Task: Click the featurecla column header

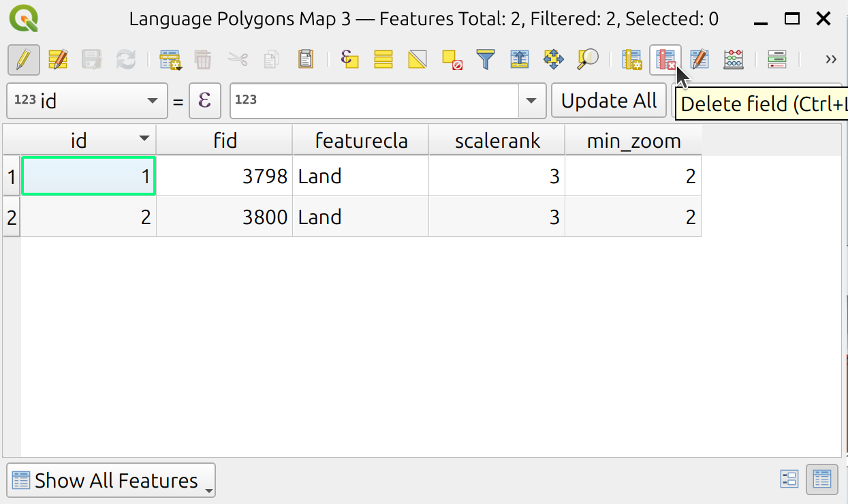Action: (x=360, y=140)
